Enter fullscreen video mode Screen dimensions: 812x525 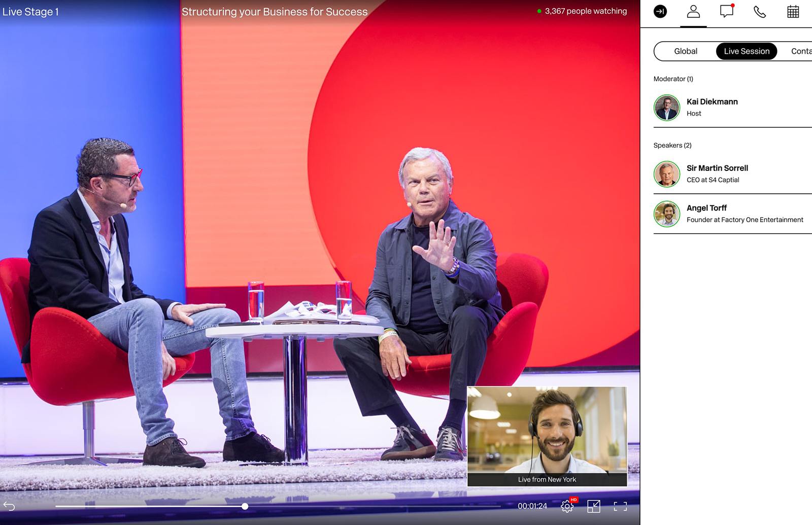620,506
